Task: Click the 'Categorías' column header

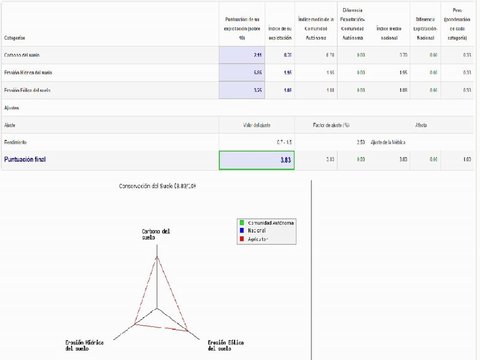Action: (15, 38)
